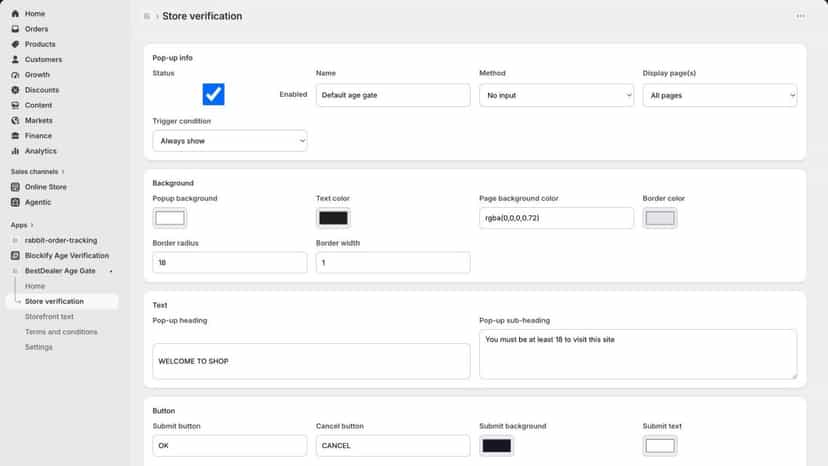Viewport: 828px width, 466px height.
Task: Open Storefront text subpage
Action: (49, 316)
